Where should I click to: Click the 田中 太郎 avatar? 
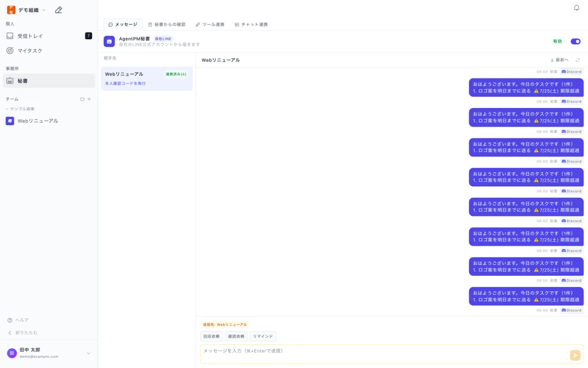coord(12,353)
